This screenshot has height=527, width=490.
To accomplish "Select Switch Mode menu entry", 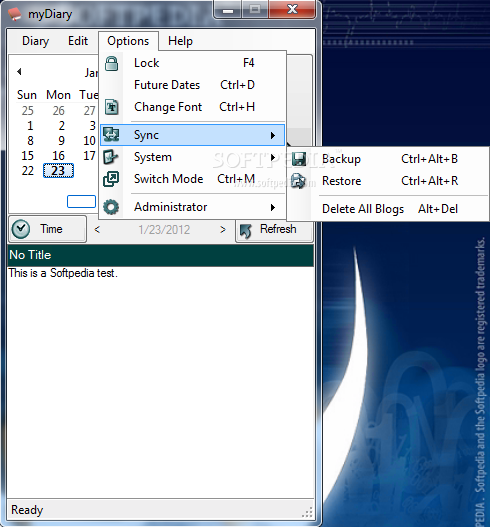I will click(193, 179).
